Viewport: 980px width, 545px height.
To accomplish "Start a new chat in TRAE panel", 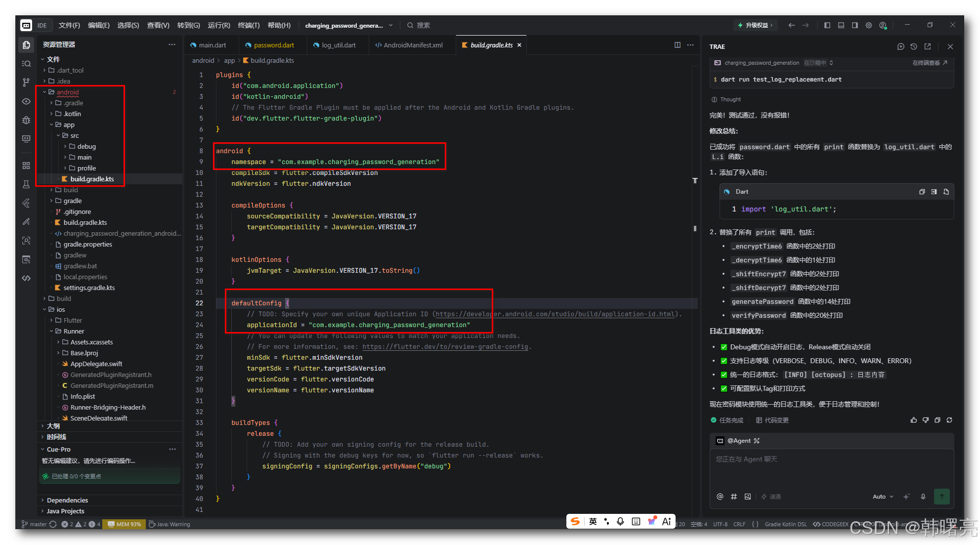I will [x=900, y=46].
